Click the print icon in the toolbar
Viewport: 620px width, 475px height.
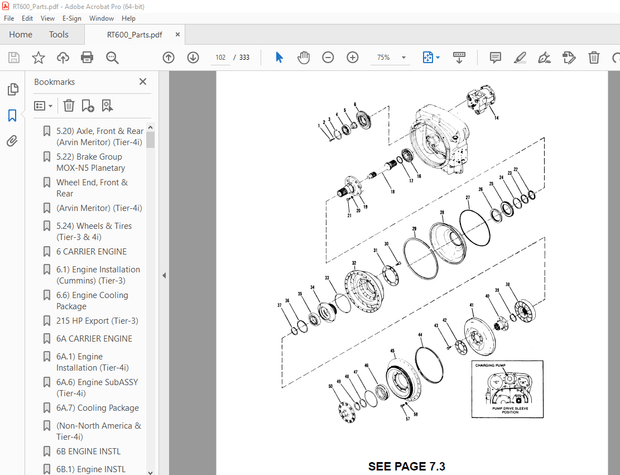pyautogui.click(x=87, y=58)
